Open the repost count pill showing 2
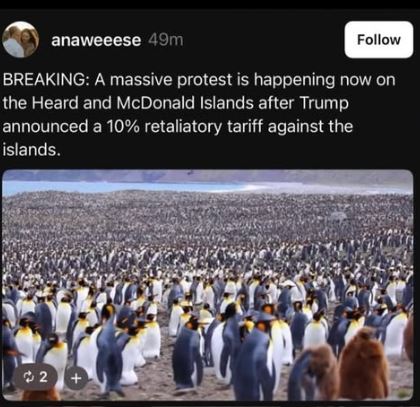Image resolution: width=420 pixels, height=407 pixels. 36,377
